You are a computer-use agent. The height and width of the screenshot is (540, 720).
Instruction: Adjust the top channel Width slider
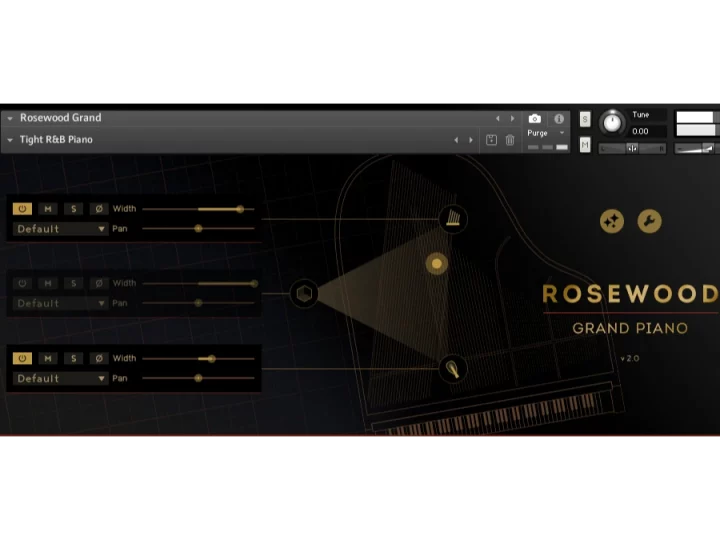pos(239,209)
